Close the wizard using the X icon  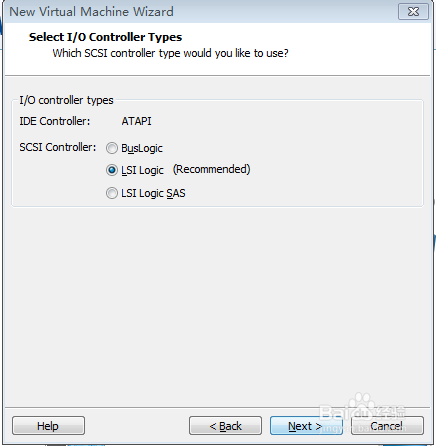tap(413, 12)
